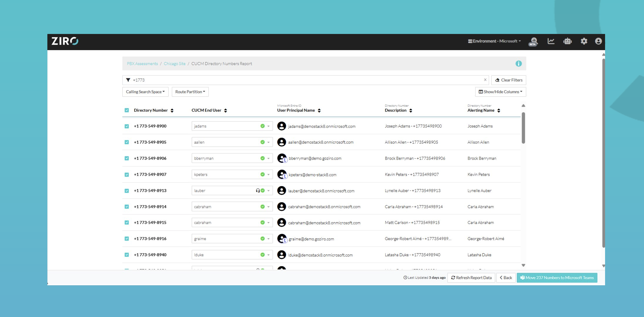
Task: Toggle the select-all checkbox in table header
Action: pyautogui.click(x=127, y=110)
